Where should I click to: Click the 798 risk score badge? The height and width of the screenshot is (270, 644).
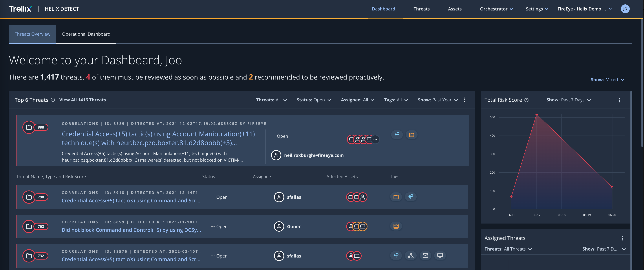[41, 197]
